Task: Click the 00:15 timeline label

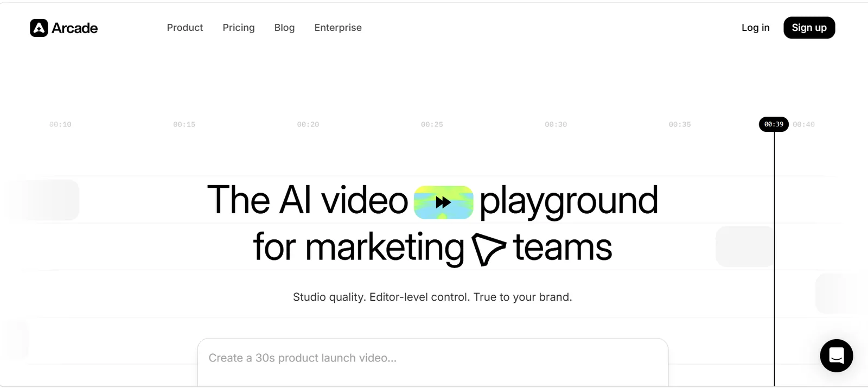Action: (x=184, y=124)
